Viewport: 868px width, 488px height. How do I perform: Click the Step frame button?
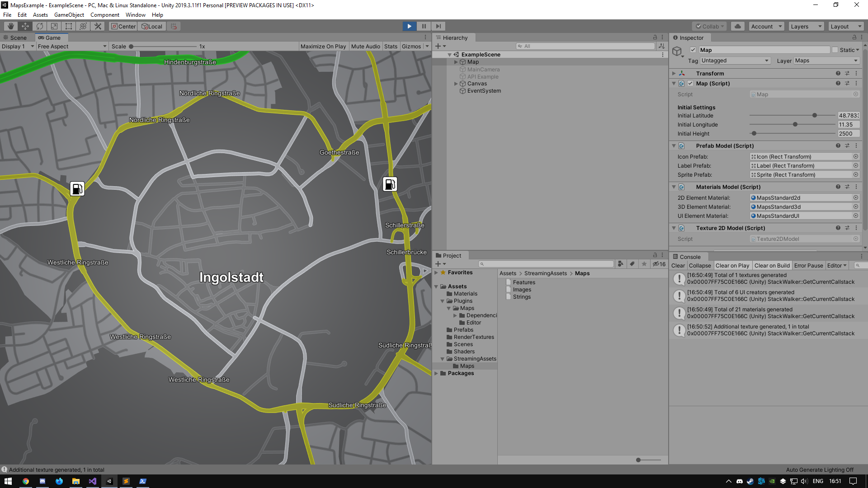(x=438, y=26)
